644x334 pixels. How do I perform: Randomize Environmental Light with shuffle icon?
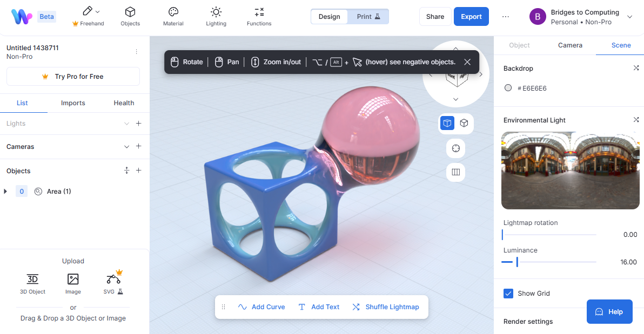coord(636,120)
